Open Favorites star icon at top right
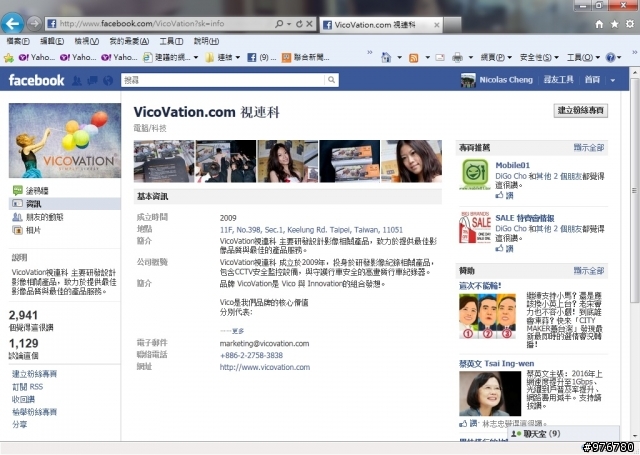 (614, 24)
